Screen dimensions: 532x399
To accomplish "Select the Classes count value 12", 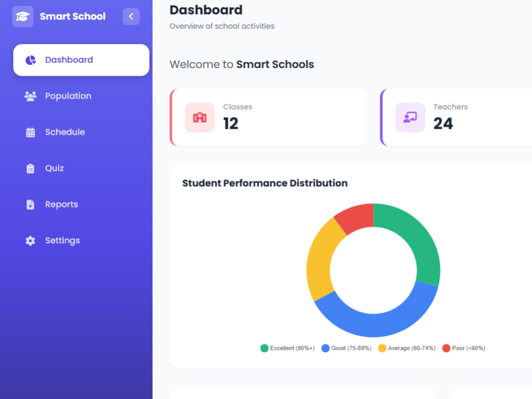I will 231,123.
